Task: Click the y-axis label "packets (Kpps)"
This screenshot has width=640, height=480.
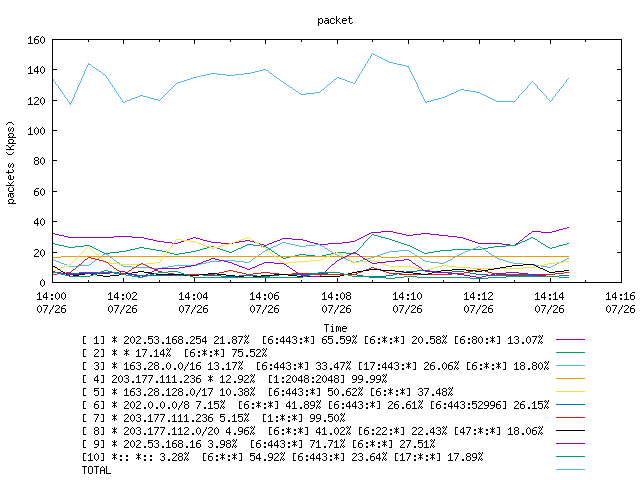Action: (x=11, y=162)
